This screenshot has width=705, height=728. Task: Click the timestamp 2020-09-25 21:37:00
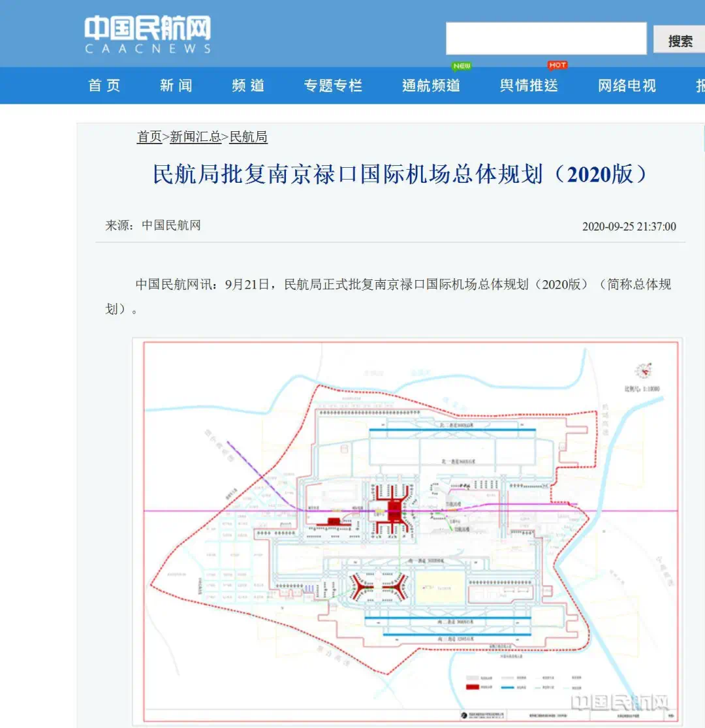point(629,227)
